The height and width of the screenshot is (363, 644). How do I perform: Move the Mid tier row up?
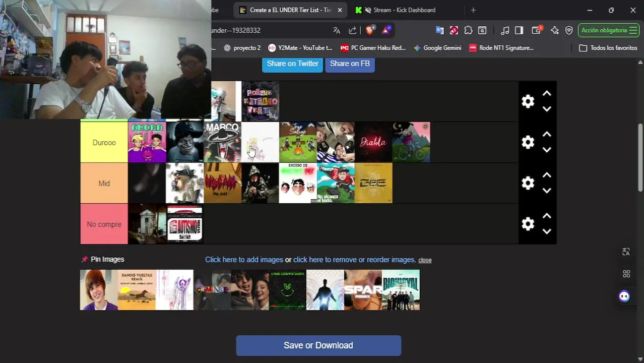[547, 175]
